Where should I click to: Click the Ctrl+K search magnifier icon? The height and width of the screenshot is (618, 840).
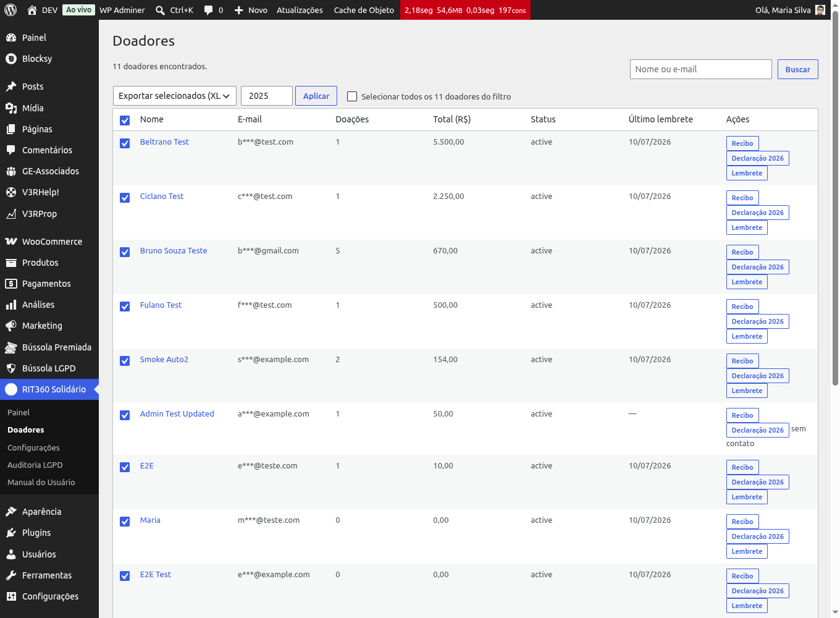(x=160, y=10)
